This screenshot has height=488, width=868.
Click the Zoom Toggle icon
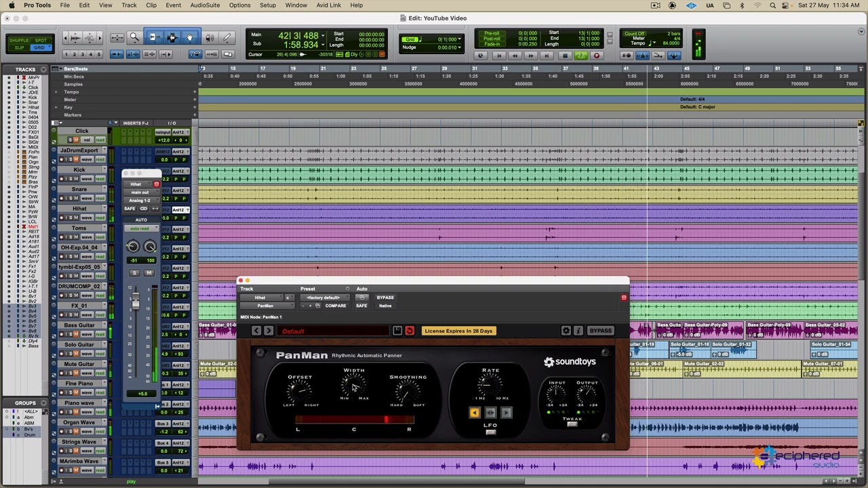[117, 38]
